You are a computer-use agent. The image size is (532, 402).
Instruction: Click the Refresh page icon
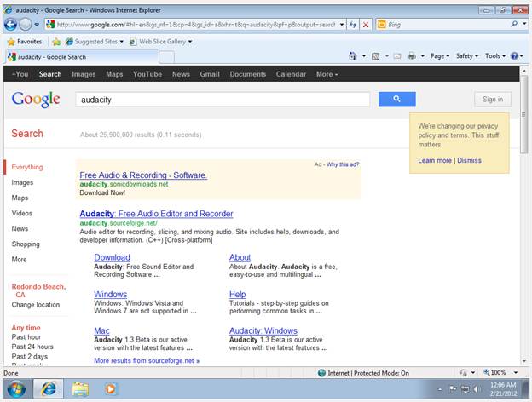click(353, 25)
